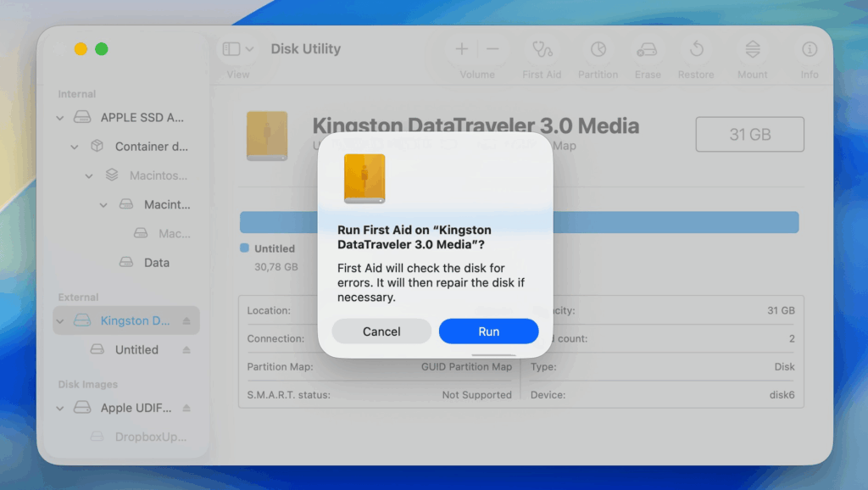Click the Restore arrow icon
This screenshot has width=868, height=490.
[697, 49]
